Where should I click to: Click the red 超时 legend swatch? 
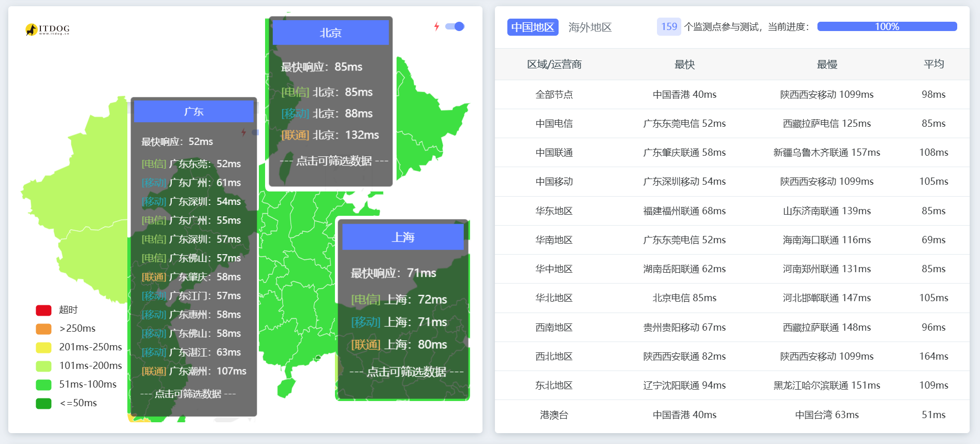pos(43,310)
